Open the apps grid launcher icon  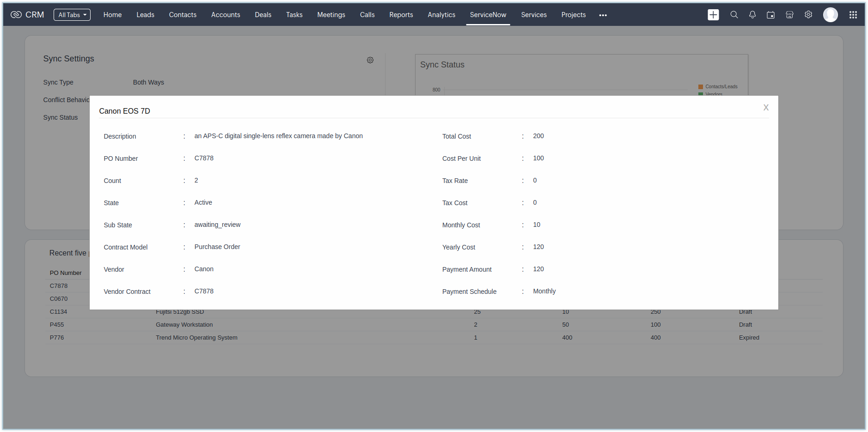[853, 15]
